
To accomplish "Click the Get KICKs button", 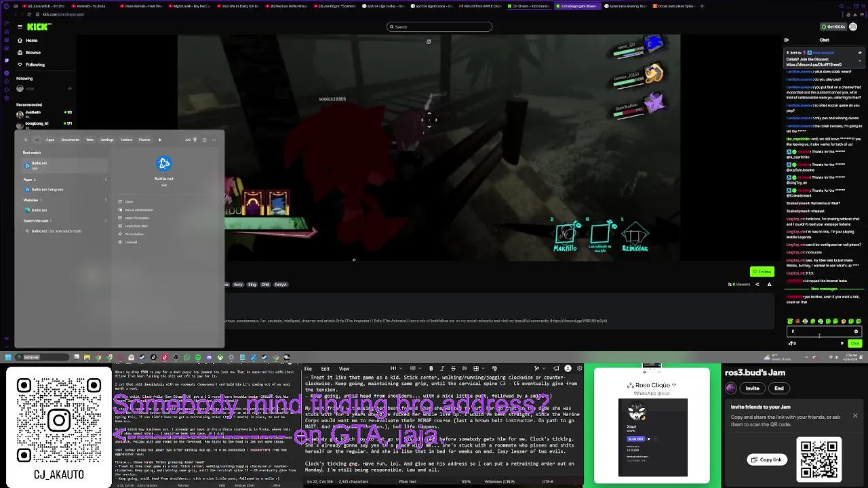I will (x=833, y=26).
